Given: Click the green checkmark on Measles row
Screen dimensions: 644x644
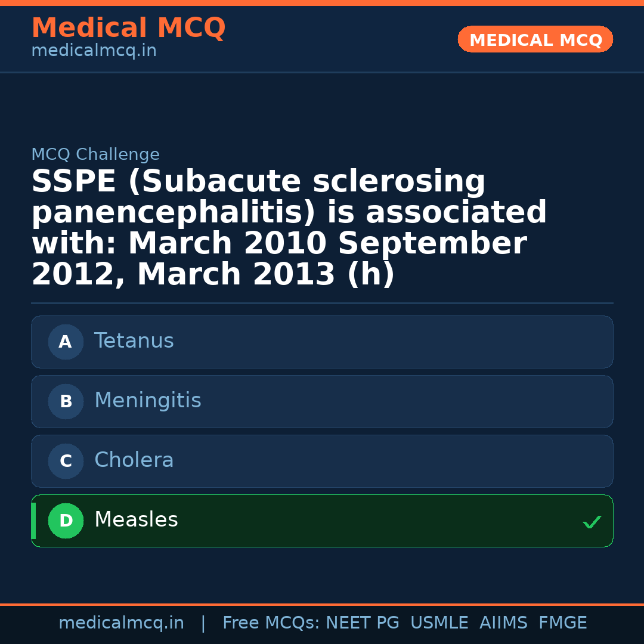Looking at the screenshot, I should (592, 522).
